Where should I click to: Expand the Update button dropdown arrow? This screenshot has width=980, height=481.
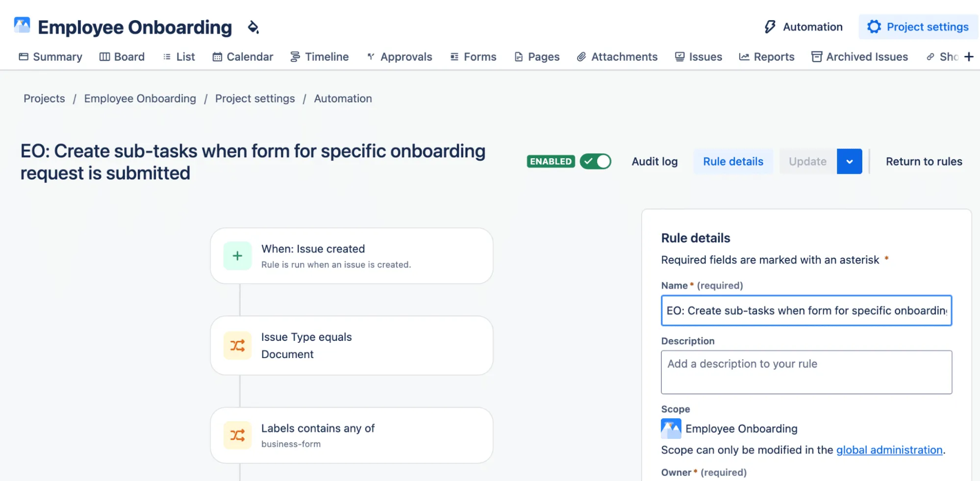point(849,162)
